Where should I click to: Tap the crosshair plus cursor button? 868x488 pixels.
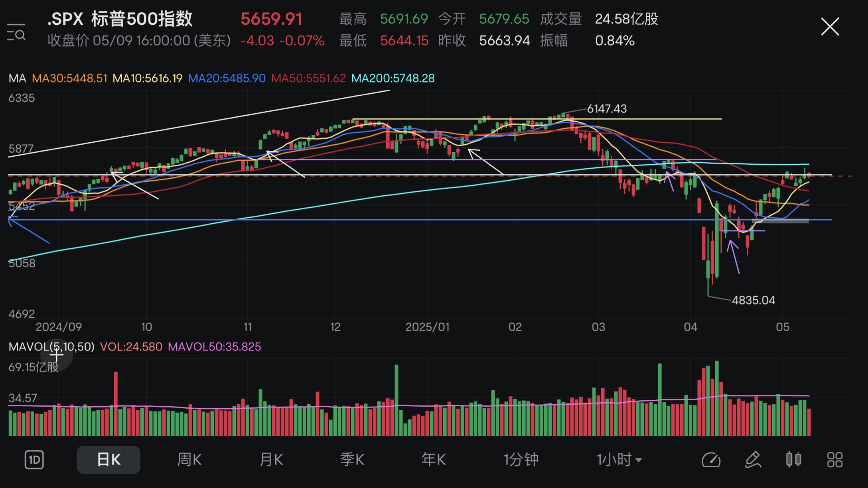[57, 355]
